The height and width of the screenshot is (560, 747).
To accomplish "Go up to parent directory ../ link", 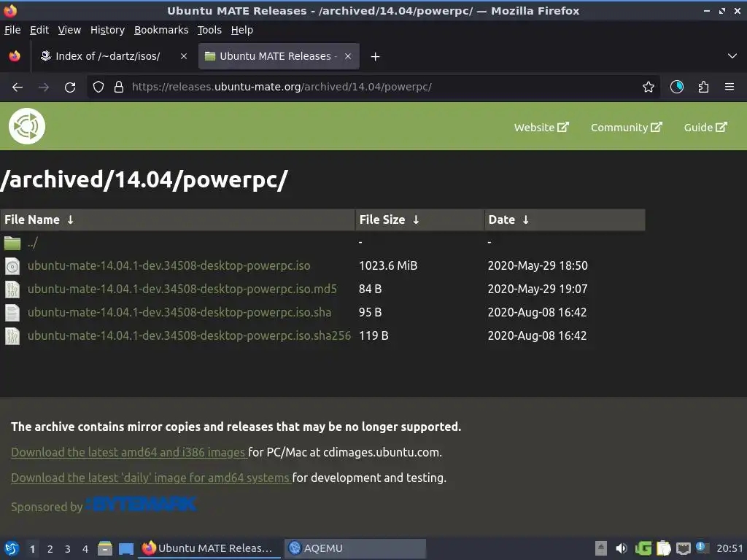I will pos(32,243).
